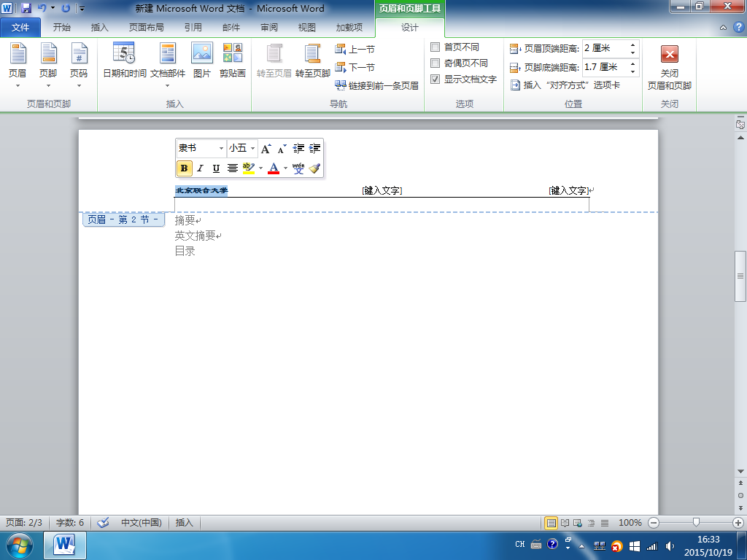Click 关闭页眉和页脚 close button
The width and height of the screenshot is (747, 560).
coord(670,66)
